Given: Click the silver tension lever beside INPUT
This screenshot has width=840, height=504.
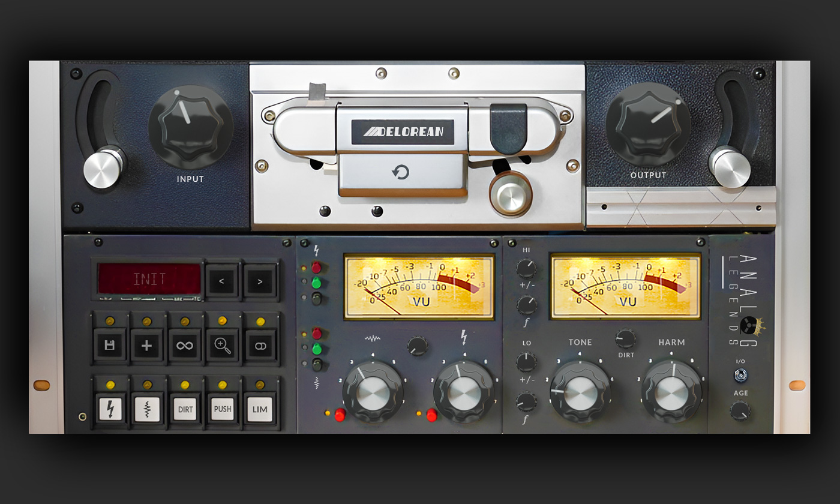Looking at the screenshot, I should pyautogui.click(x=104, y=169).
